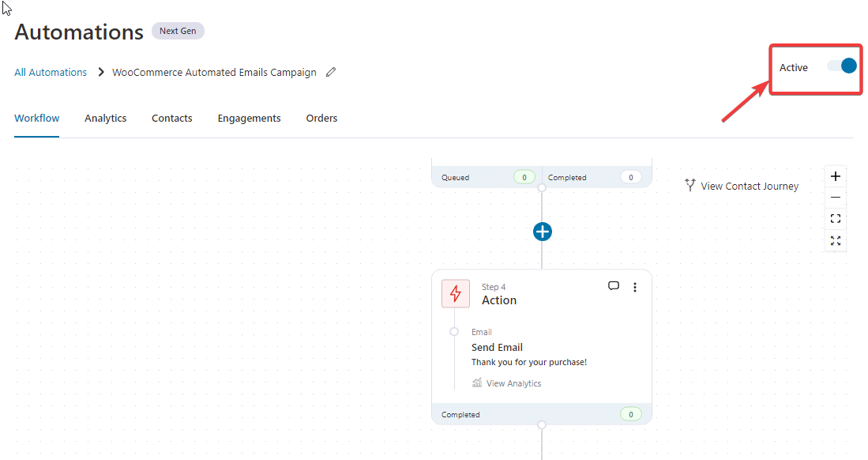Select the Orders tab
Image resolution: width=868 pixels, height=460 pixels.
coord(321,118)
